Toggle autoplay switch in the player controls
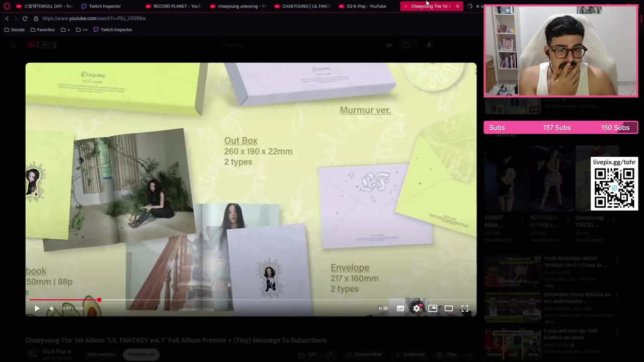 (383, 308)
